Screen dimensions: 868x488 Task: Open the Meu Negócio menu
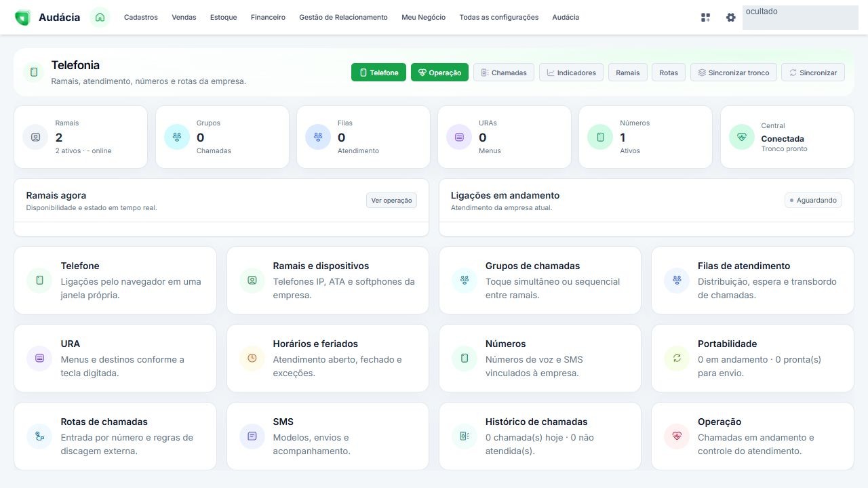(x=424, y=18)
